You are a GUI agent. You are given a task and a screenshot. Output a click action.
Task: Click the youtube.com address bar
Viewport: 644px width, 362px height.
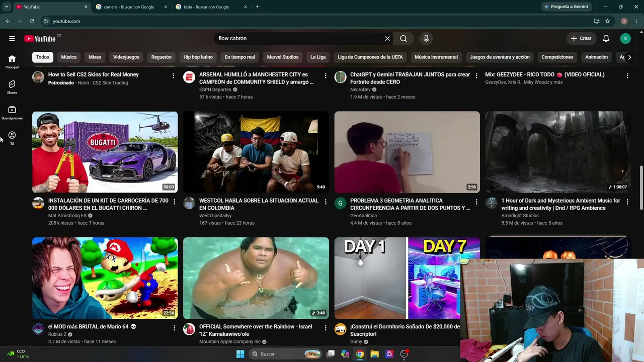(317, 21)
